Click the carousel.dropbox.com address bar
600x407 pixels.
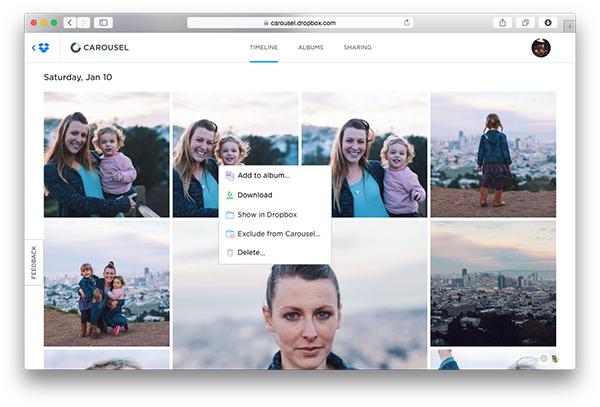click(x=300, y=23)
